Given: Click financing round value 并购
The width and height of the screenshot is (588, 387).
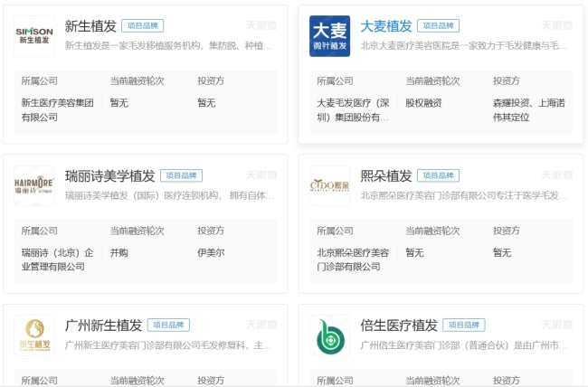Looking at the screenshot, I should (119, 253).
